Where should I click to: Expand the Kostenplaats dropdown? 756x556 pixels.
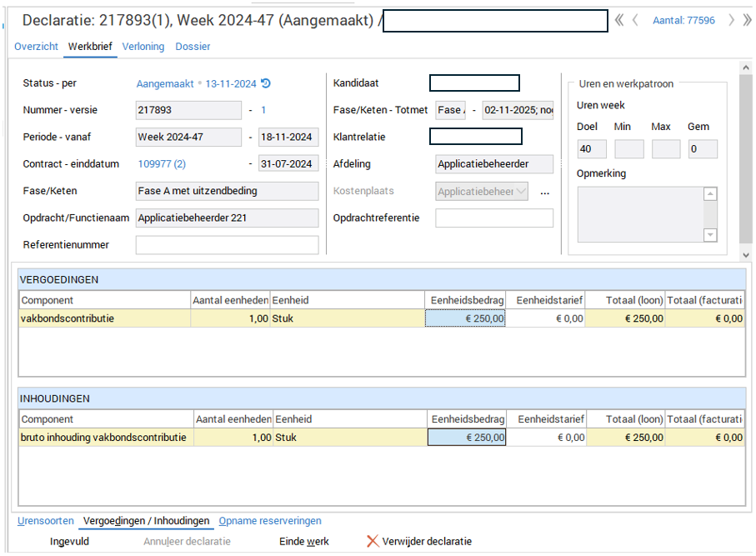(522, 192)
